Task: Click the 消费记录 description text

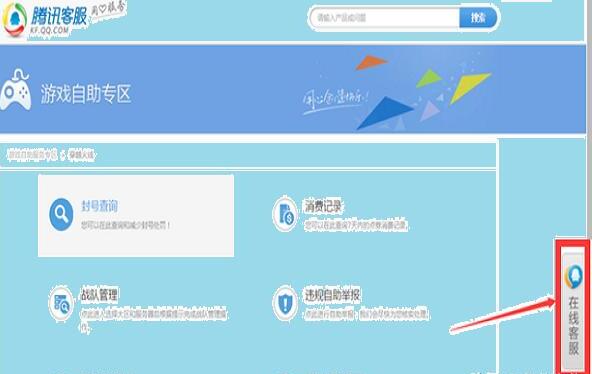Action: point(356,226)
